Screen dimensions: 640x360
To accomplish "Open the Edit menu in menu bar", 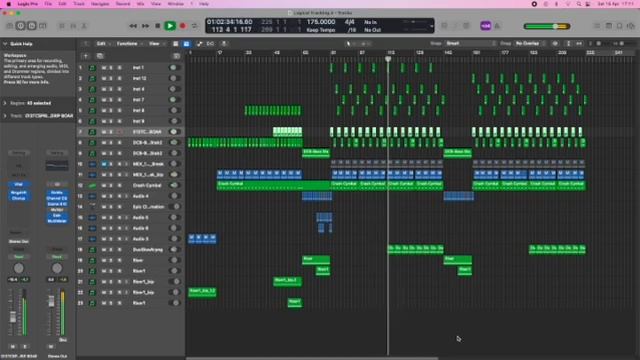I will click(62, 4).
